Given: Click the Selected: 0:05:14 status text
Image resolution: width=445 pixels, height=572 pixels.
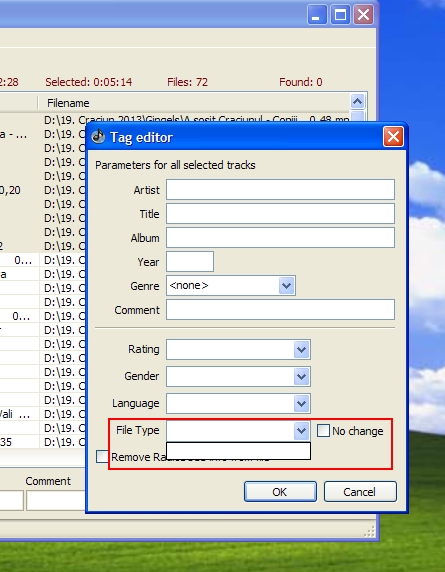Looking at the screenshot, I should point(89,82).
